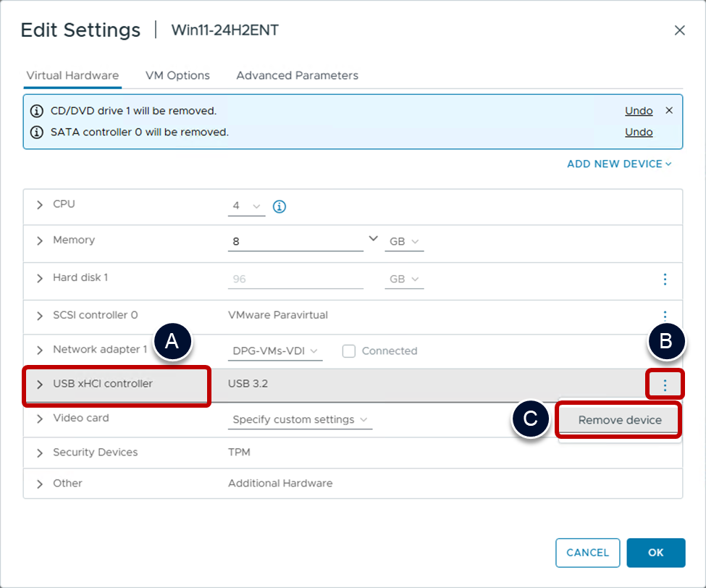Expand the Memory row

tap(40, 240)
